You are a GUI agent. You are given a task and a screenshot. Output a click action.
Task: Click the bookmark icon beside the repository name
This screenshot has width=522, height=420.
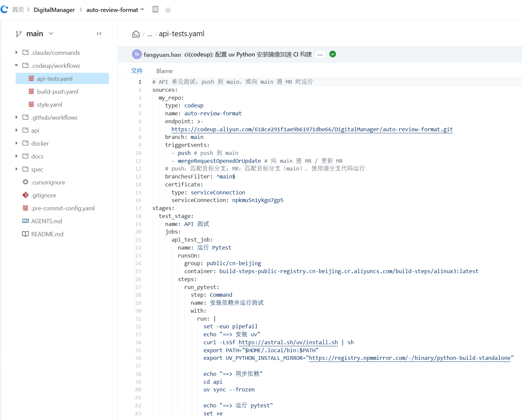point(155,9)
